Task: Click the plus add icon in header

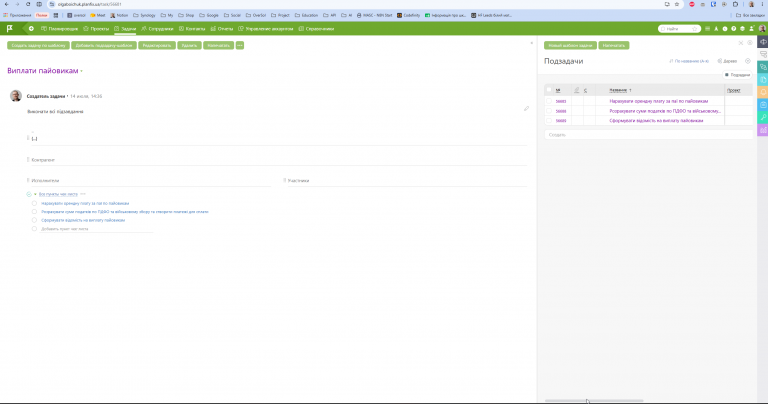Action: click(31, 29)
